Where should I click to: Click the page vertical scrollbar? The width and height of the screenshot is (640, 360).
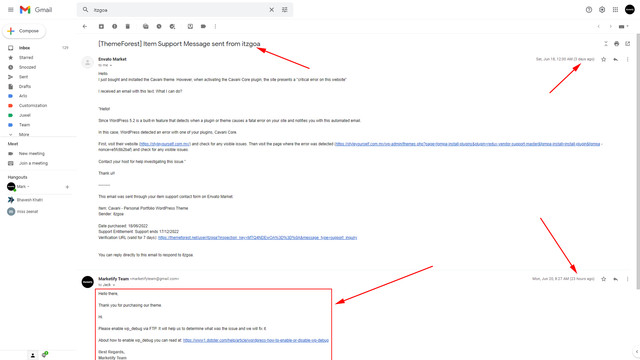638,163
